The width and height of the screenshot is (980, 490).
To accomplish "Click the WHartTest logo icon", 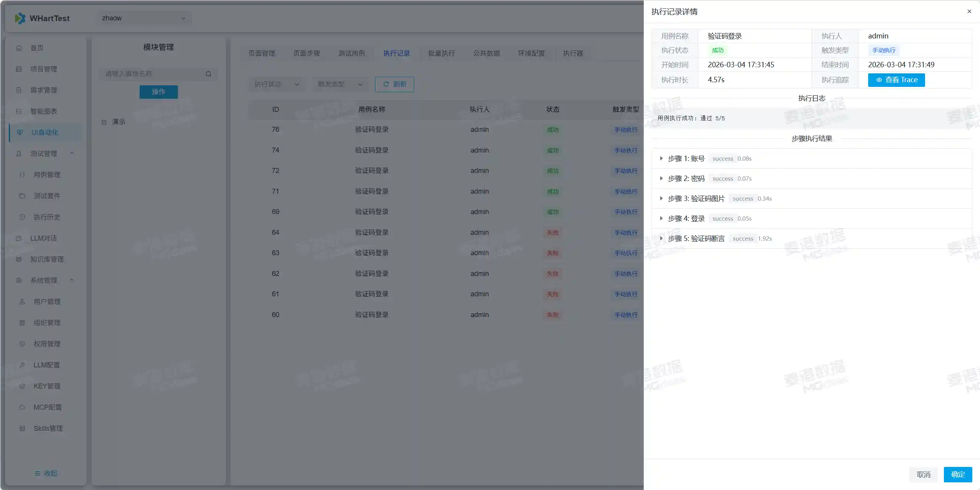I will click(x=20, y=18).
